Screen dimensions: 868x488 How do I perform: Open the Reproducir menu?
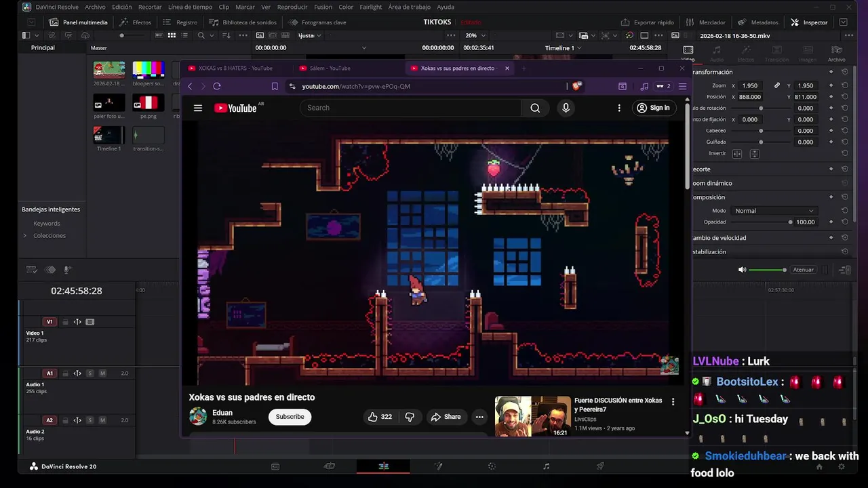[x=292, y=7]
